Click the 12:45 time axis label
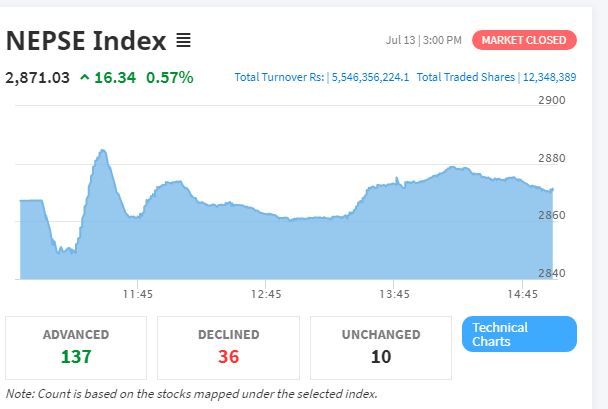Image resolution: width=608 pixels, height=409 pixels. point(266,294)
